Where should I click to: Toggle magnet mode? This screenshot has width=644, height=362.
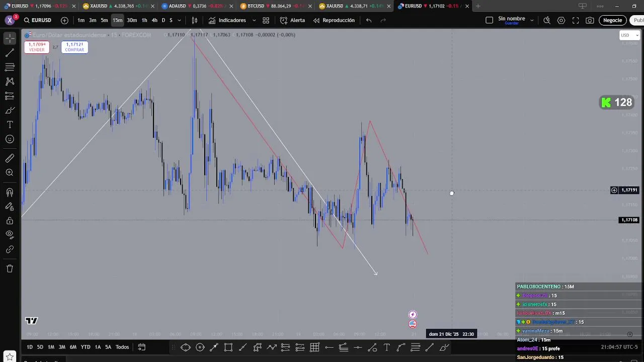(10, 192)
